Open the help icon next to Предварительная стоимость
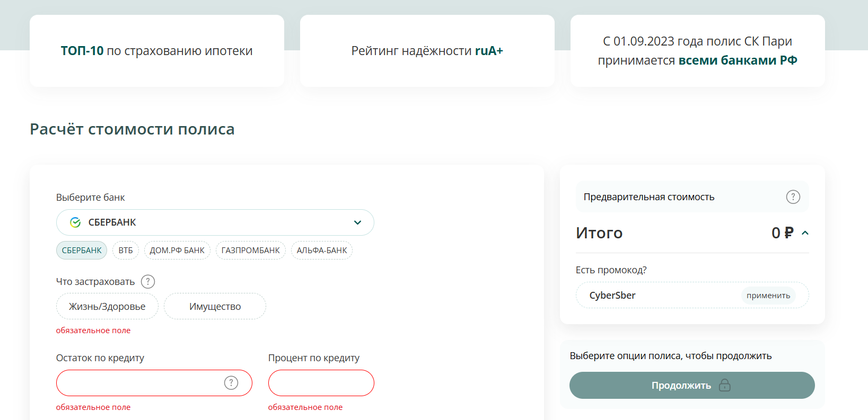868x420 pixels. 793,197
